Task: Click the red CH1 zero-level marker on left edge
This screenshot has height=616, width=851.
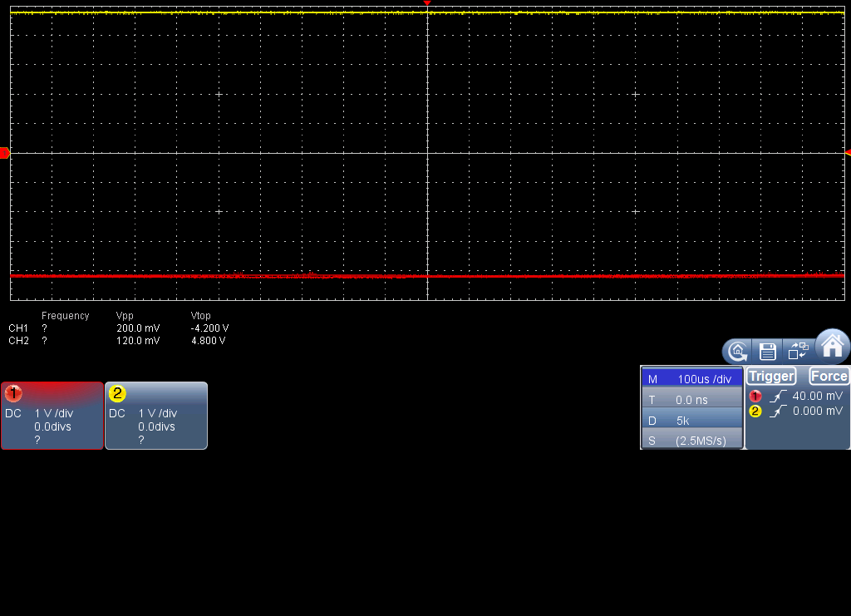Action: [x=4, y=153]
